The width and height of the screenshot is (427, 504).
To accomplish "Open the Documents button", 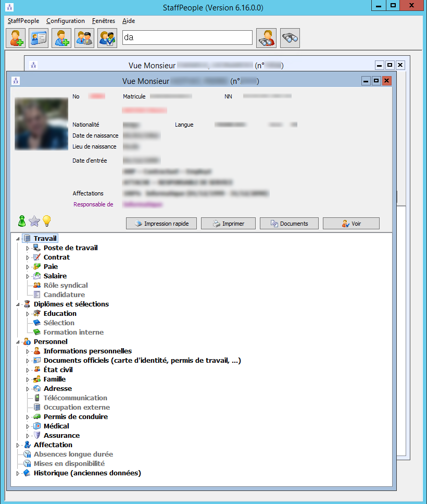I will (289, 224).
